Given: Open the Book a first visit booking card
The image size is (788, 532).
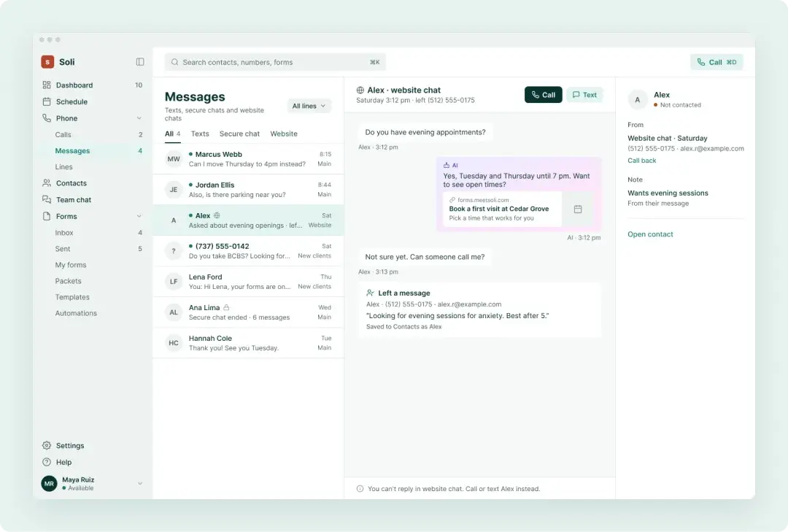Looking at the screenshot, I should (517, 209).
